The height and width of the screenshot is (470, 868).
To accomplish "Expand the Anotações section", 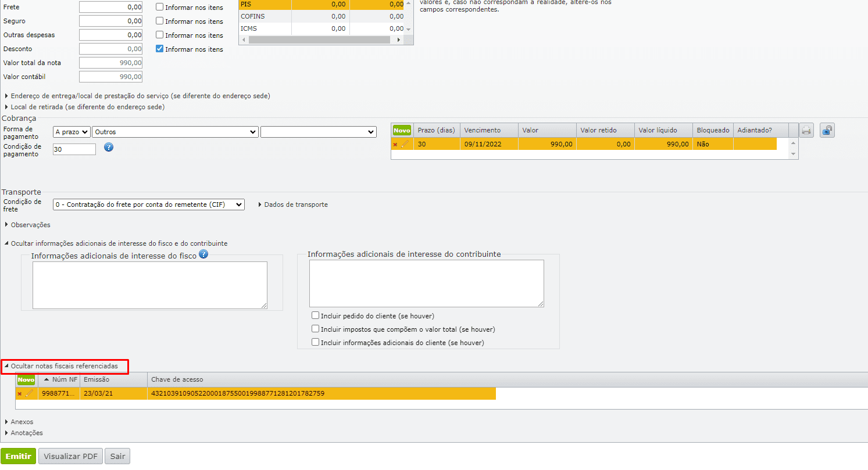I will tap(23, 433).
